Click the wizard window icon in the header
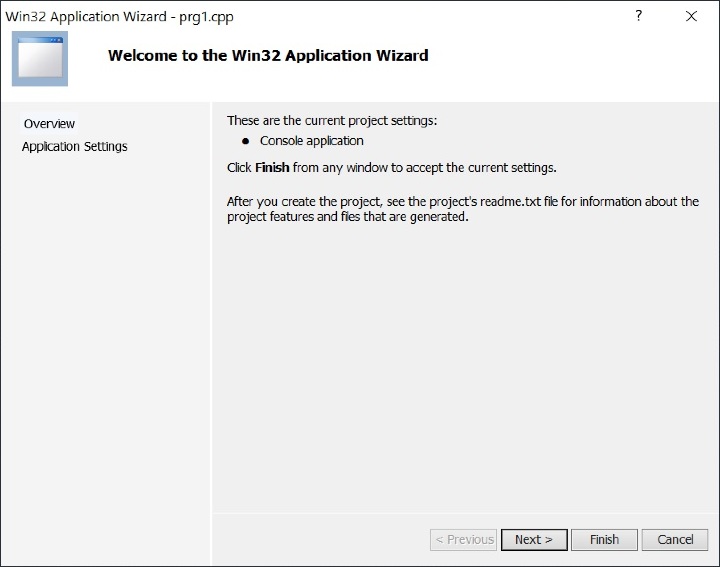Image resolution: width=720 pixels, height=567 pixels. click(40, 58)
